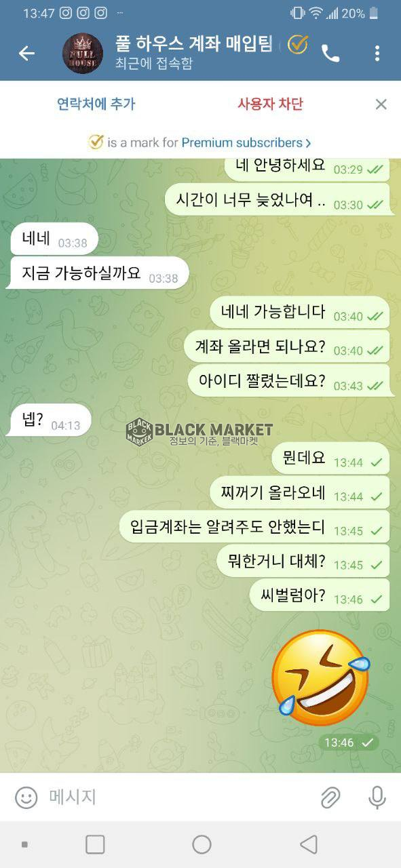Tap the premium badge beside chat name

point(297,45)
